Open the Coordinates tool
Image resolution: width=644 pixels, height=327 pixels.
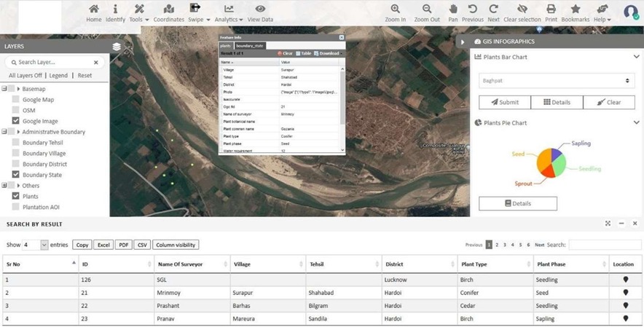point(168,10)
